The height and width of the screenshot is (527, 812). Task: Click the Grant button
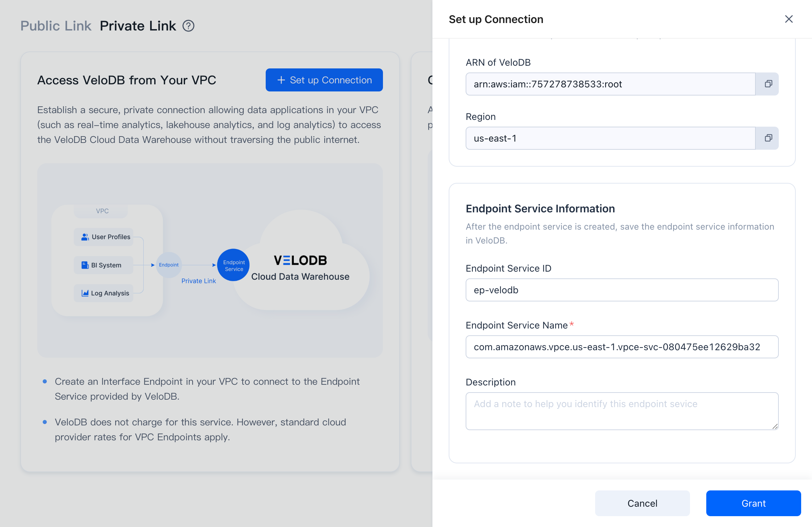[x=753, y=503]
